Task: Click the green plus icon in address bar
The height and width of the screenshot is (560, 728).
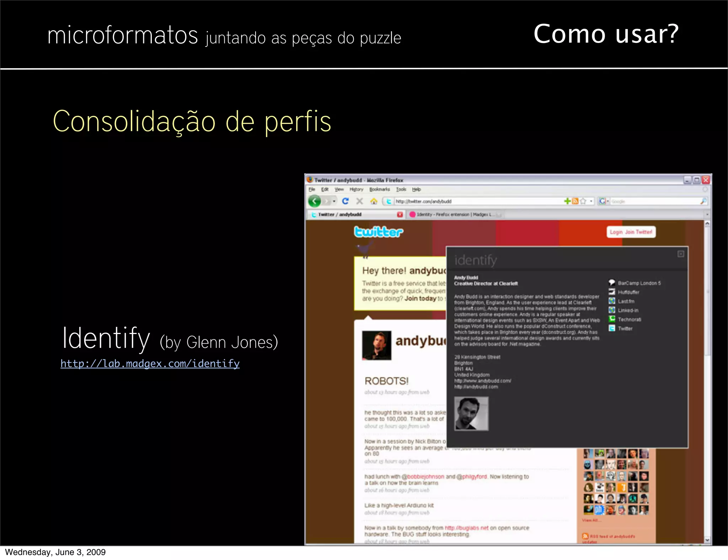Action: 567,201
